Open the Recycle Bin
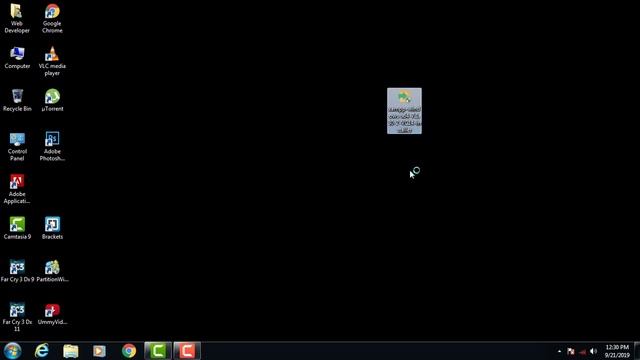The image size is (640, 360). 17,100
